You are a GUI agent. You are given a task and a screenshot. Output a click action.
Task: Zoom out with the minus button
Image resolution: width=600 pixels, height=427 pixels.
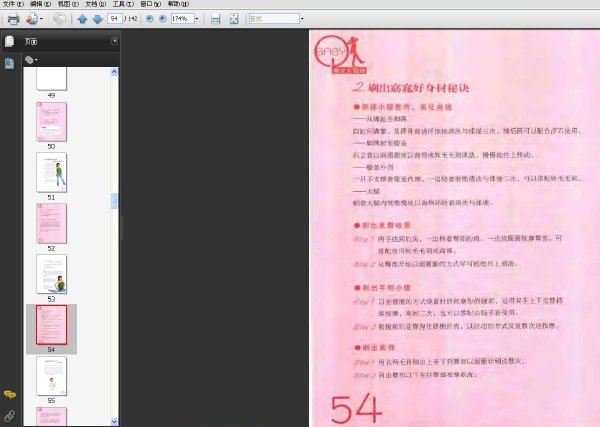(150, 18)
